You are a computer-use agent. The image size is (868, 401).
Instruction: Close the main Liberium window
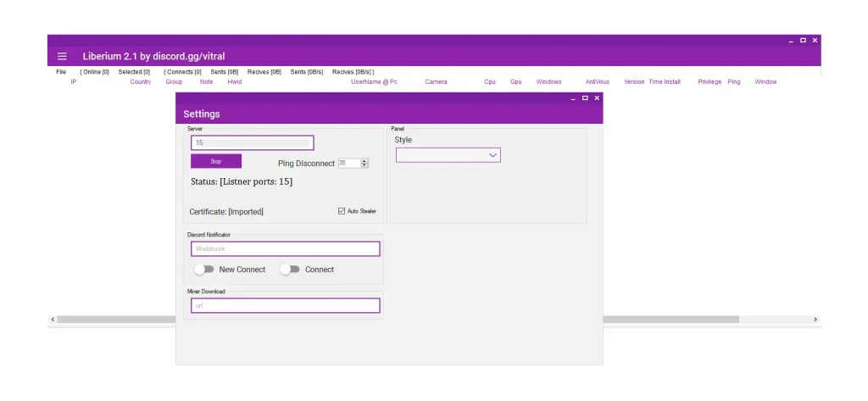815,41
